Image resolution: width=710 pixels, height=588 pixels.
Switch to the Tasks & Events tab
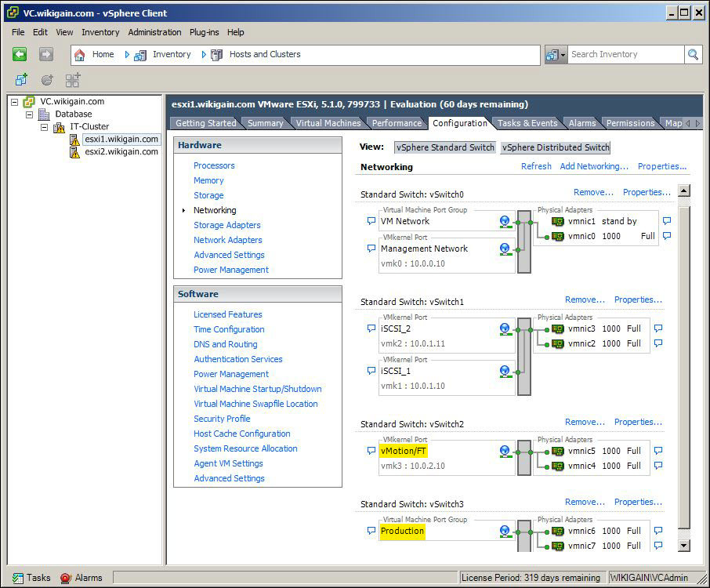pyautogui.click(x=527, y=123)
